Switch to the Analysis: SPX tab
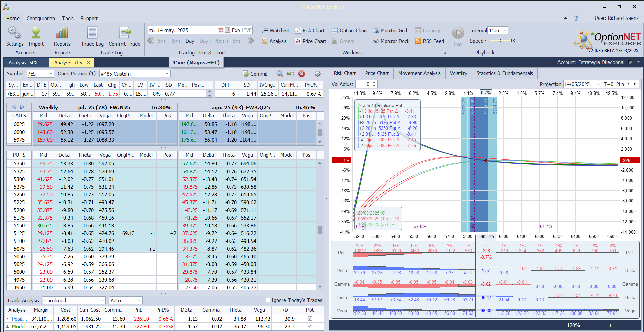This screenshot has width=644, height=332. click(23, 62)
